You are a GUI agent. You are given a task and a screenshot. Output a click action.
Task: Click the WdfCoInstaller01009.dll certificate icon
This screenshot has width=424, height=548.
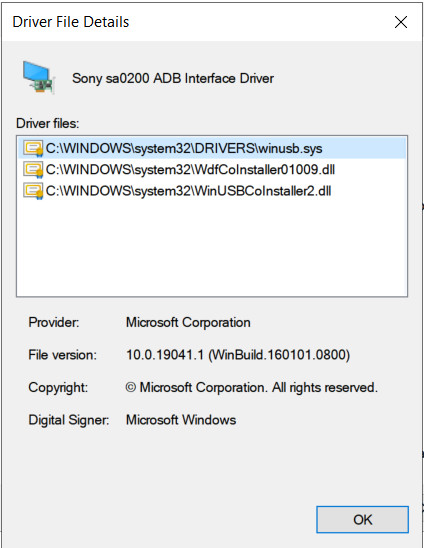[x=33, y=170]
